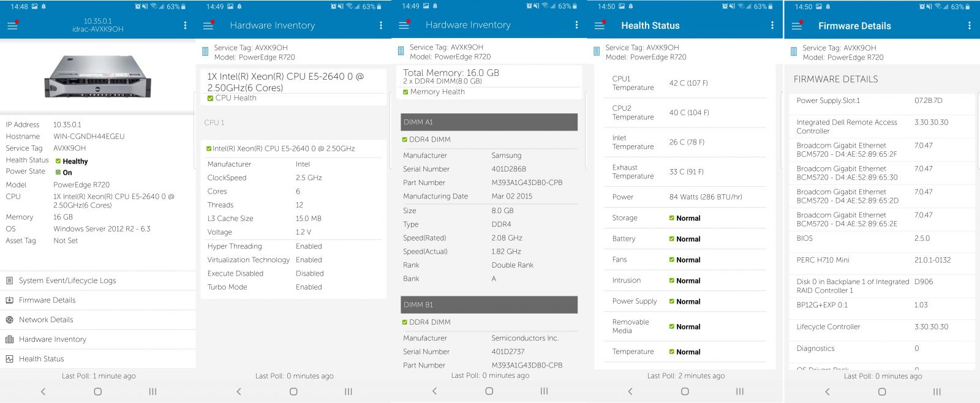Tap the PowerEdge R720 server image
Viewport: 980px width, 403px height.
[97, 75]
